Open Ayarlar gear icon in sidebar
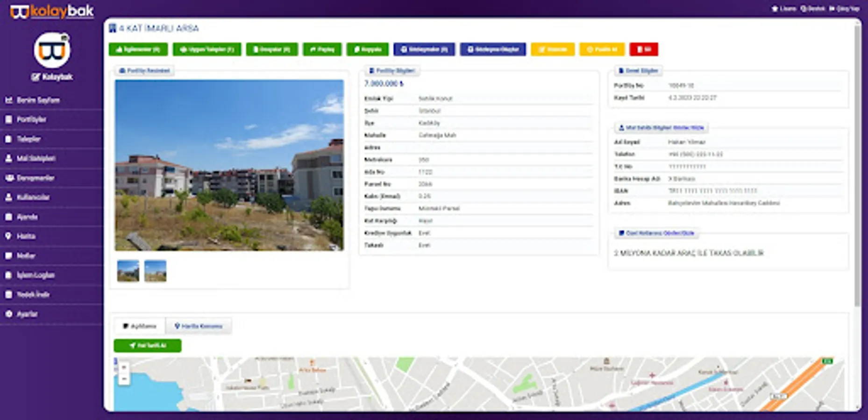 coord(8,314)
